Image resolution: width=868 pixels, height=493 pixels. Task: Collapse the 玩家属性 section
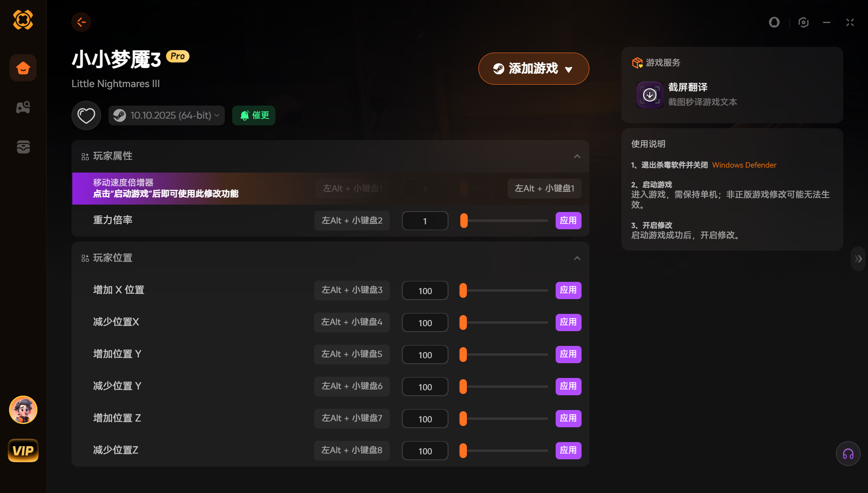[577, 156]
